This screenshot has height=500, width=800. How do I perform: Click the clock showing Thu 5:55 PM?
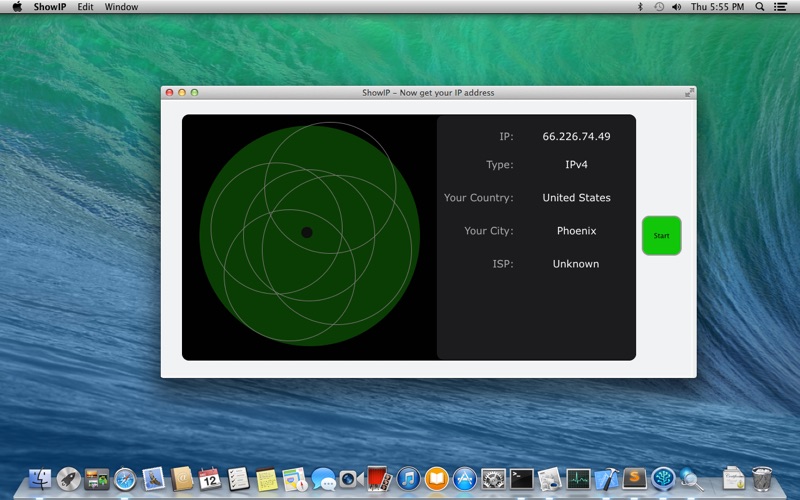(x=717, y=7)
